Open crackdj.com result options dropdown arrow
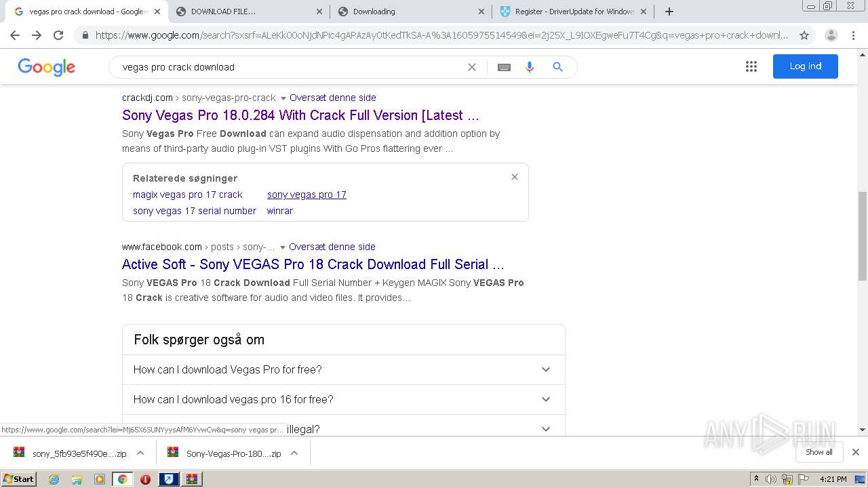This screenshot has height=488, width=868. coord(283,98)
